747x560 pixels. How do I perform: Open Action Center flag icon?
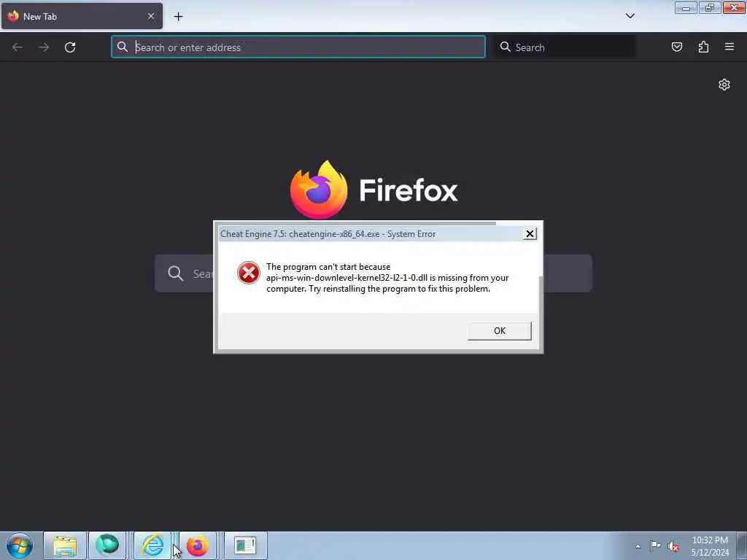pos(656,545)
